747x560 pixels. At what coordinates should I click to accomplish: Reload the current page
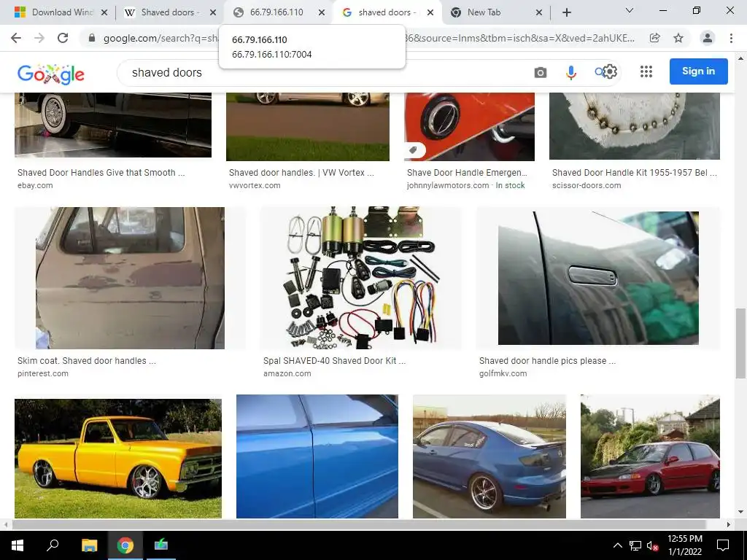63,38
